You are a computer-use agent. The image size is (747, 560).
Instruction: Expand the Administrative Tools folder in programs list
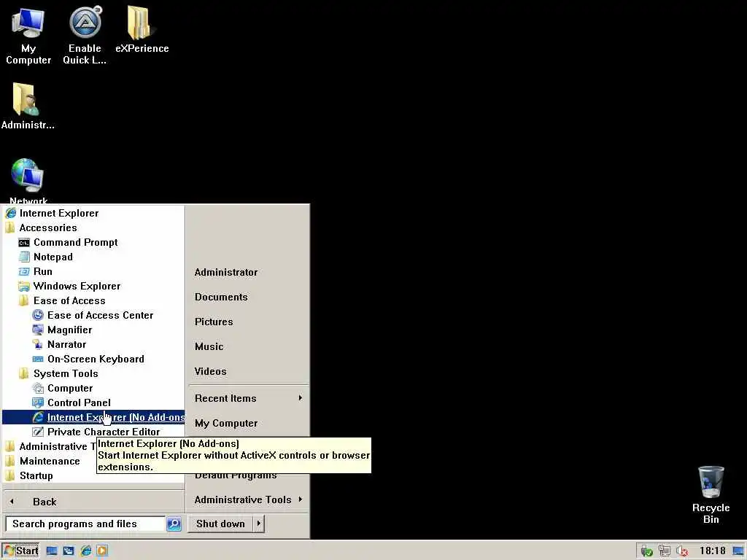click(50, 447)
